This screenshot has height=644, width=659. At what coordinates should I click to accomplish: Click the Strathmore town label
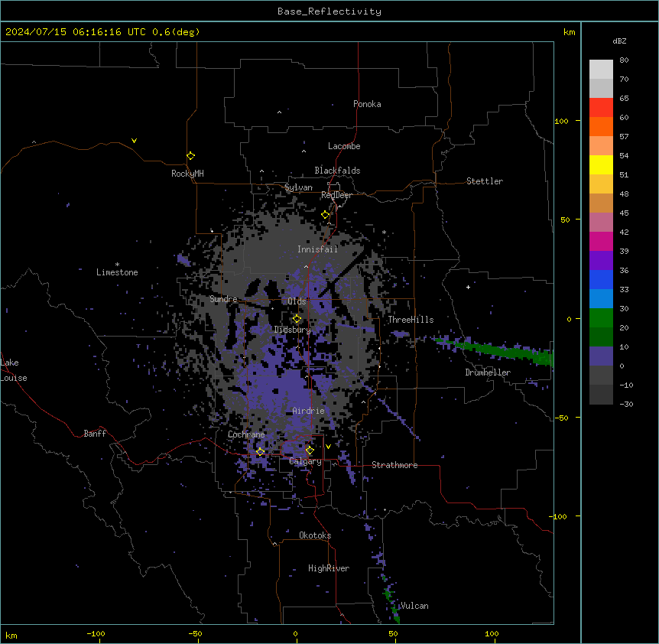(x=394, y=465)
